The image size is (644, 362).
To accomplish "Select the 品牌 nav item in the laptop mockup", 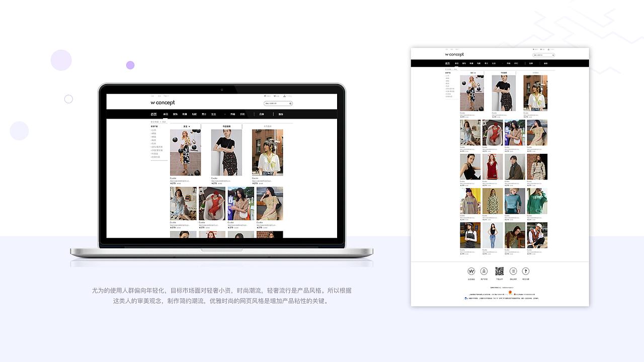I will [262, 114].
